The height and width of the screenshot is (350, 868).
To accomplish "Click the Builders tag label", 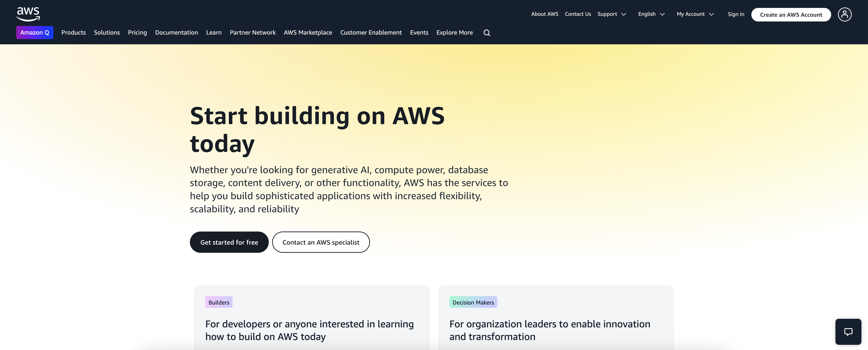I will [219, 302].
